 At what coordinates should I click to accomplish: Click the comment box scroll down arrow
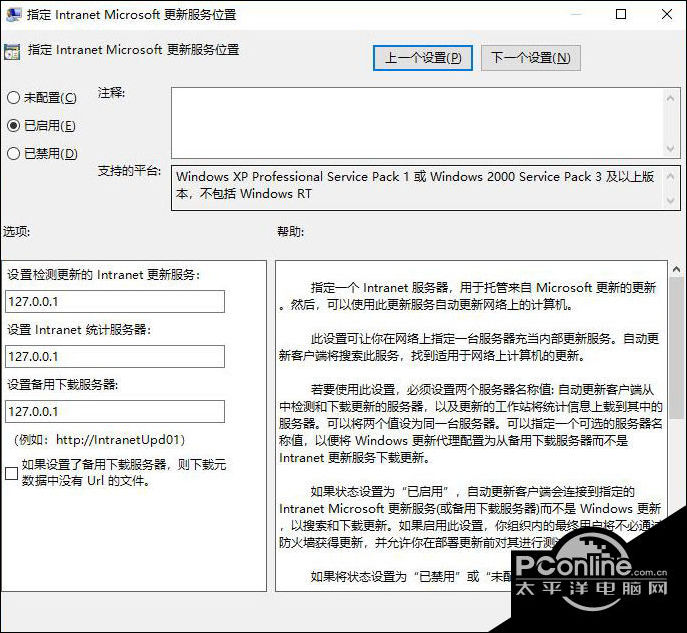[x=670, y=149]
